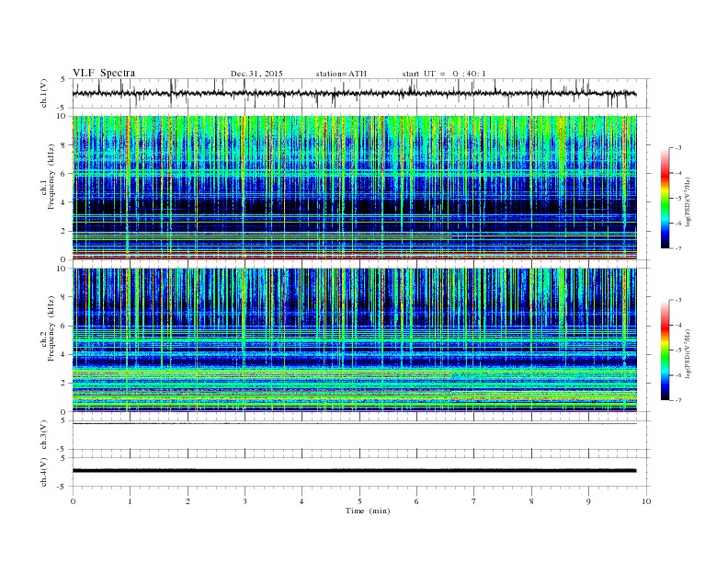728x563 pixels.
Task: Click the "4" kHz tick of ch.2 spectrogram
Action: [x=63, y=354]
